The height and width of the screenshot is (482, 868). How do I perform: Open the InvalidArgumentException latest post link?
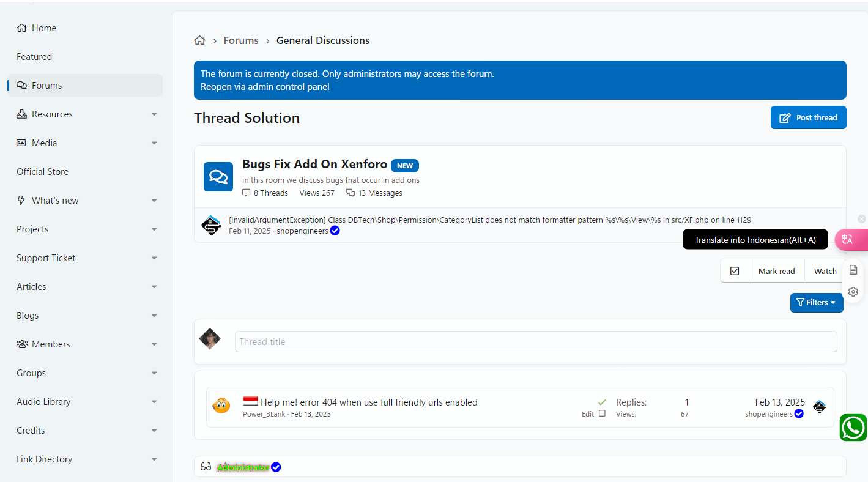pyautogui.click(x=490, y=220)
